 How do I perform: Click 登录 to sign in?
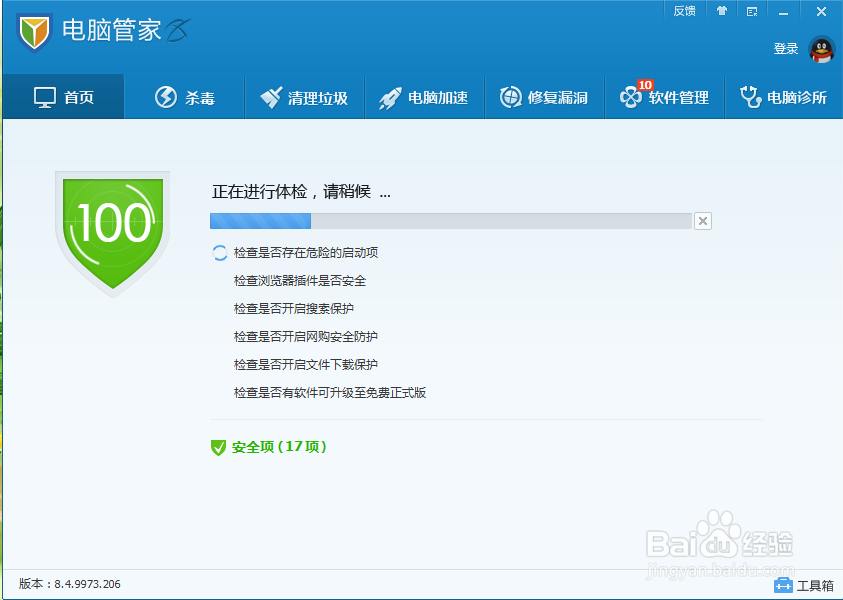tap(786, 48)
